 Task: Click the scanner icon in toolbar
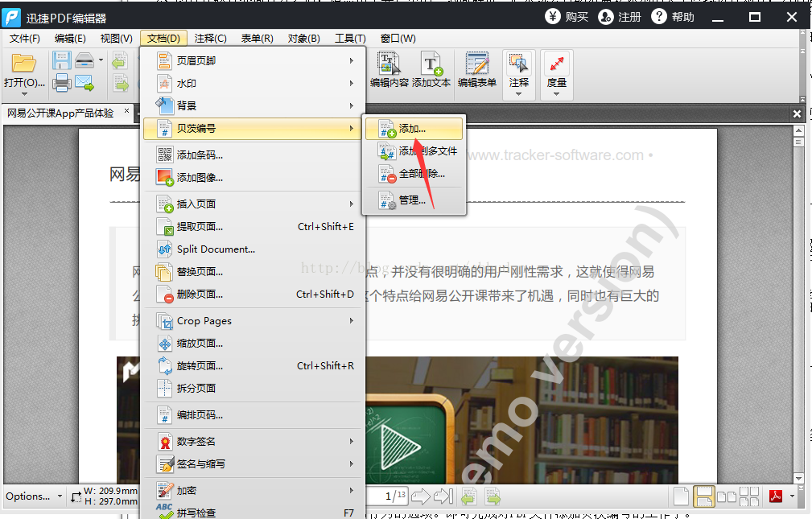click(84, 60)
